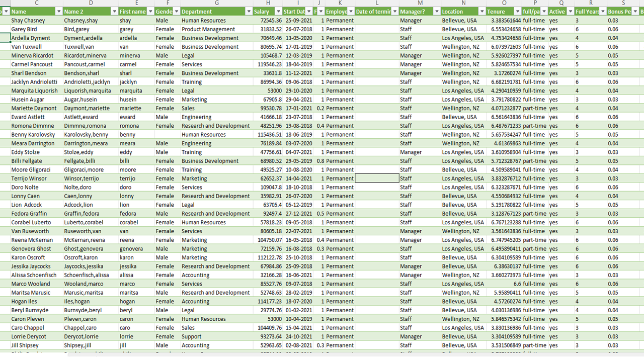
Task: Select the cell Doro Nolte
Action: 36,187
